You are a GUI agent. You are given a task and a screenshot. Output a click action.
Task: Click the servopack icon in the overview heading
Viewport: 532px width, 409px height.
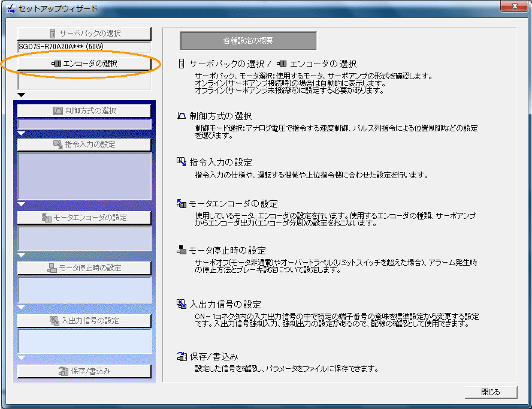pyautogui.click(x=182, y=64)
